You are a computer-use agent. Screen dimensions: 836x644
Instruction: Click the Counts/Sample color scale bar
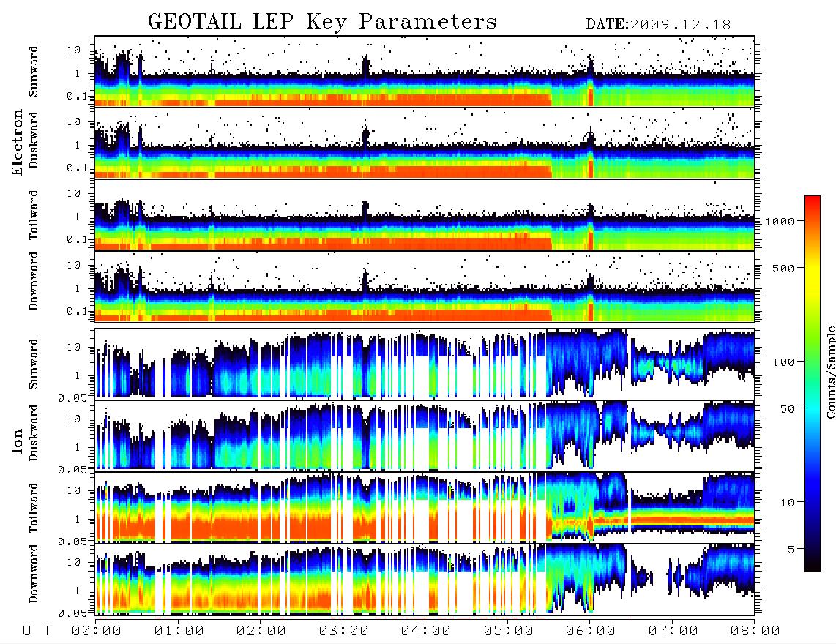[813, 383]
